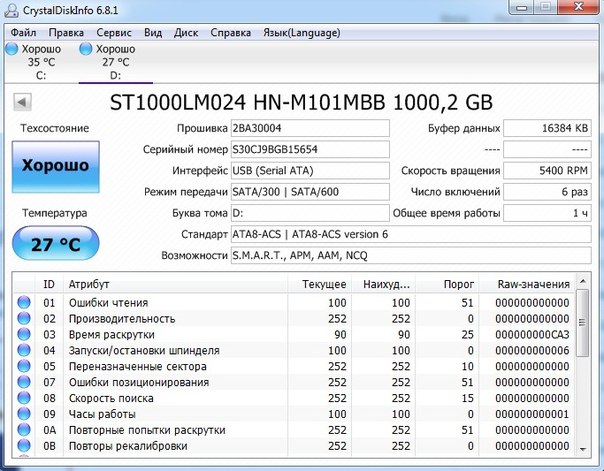Click status orb for attribute 01 Ошибки чтения
The height and width of the screenshot is (471, 604).
click(x=24, y=303)
